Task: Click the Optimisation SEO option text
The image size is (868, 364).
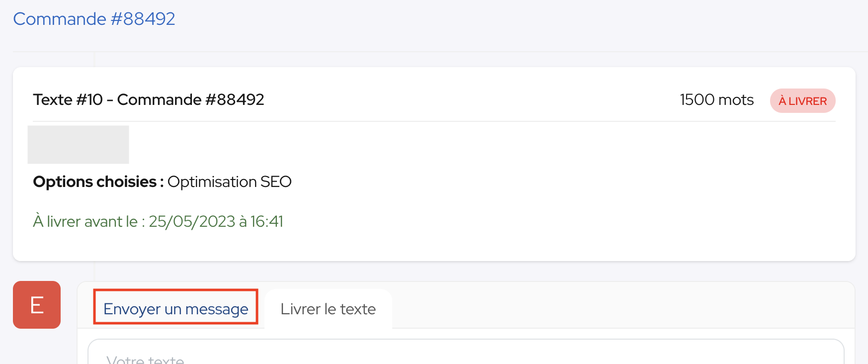Action: point(229,182)
